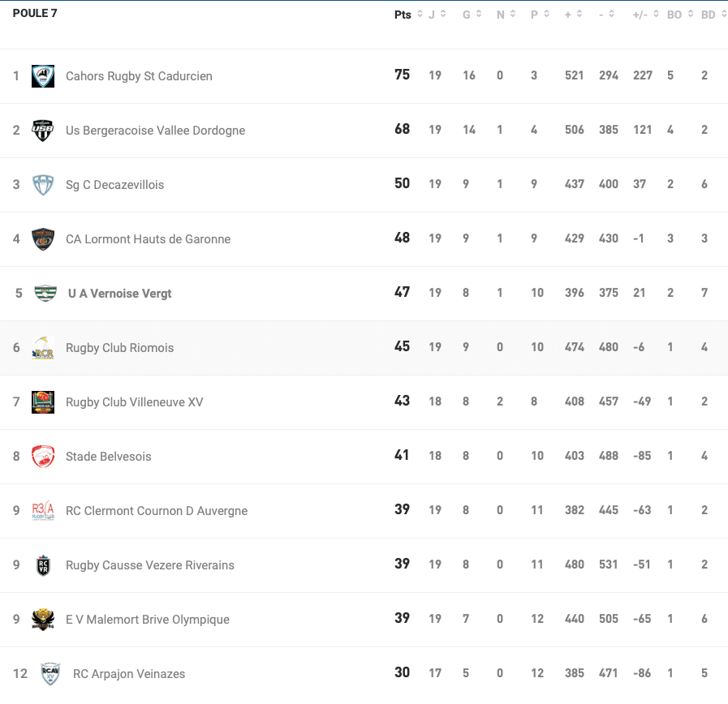The height and width of the screenshot is (704, 728).
Task: Open the Rugby Club Villeneuve XV team link
Action: pyautogui.click(x=134, y=402)
